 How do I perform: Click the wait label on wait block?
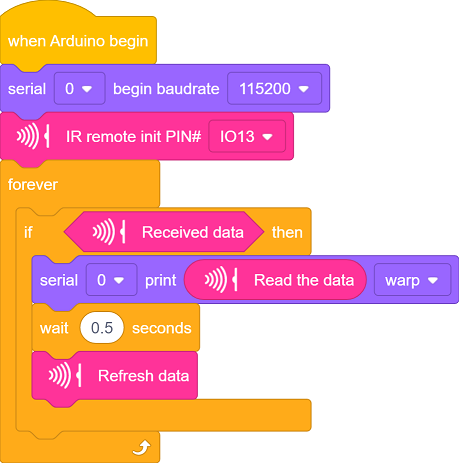[54, 328]
